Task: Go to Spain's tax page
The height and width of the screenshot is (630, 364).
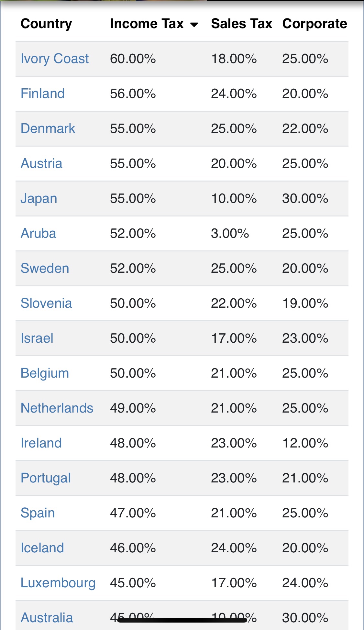Action: point(38,513)
